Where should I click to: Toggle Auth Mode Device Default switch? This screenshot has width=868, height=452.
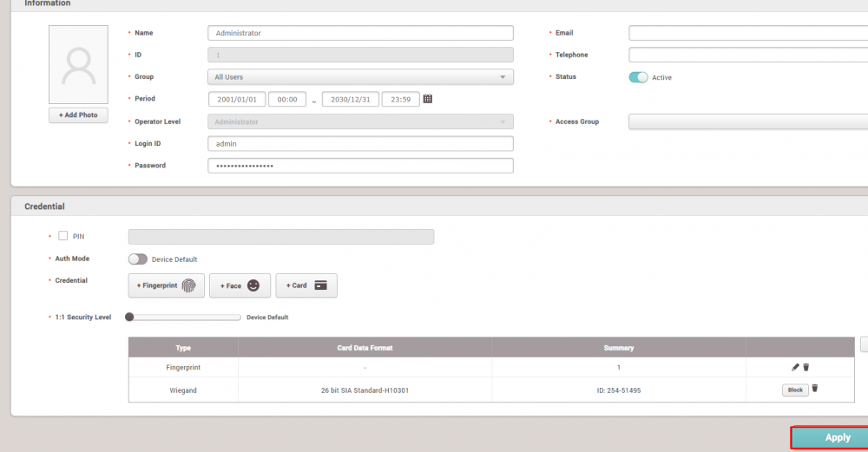137,259
